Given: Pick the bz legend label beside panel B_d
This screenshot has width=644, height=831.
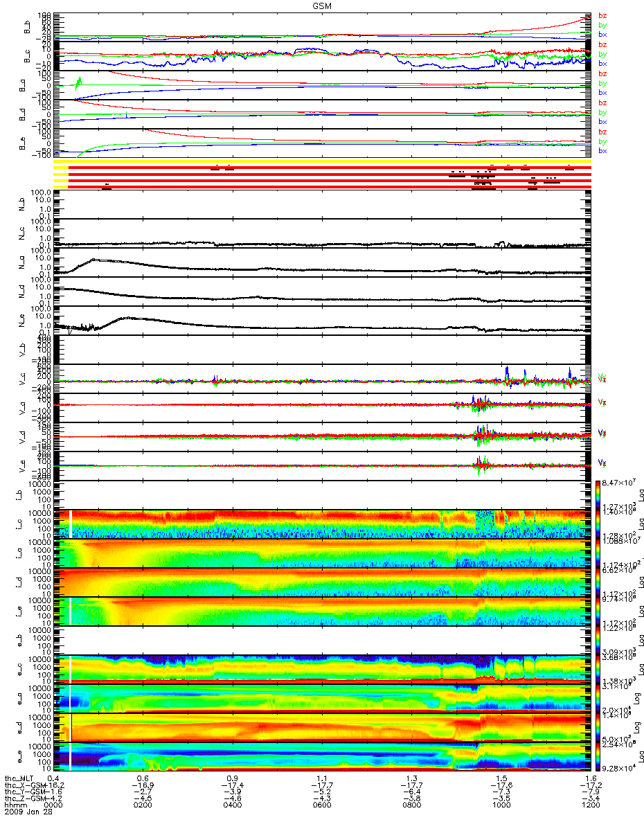Looking at the screenshot, I should click(602, 102).
